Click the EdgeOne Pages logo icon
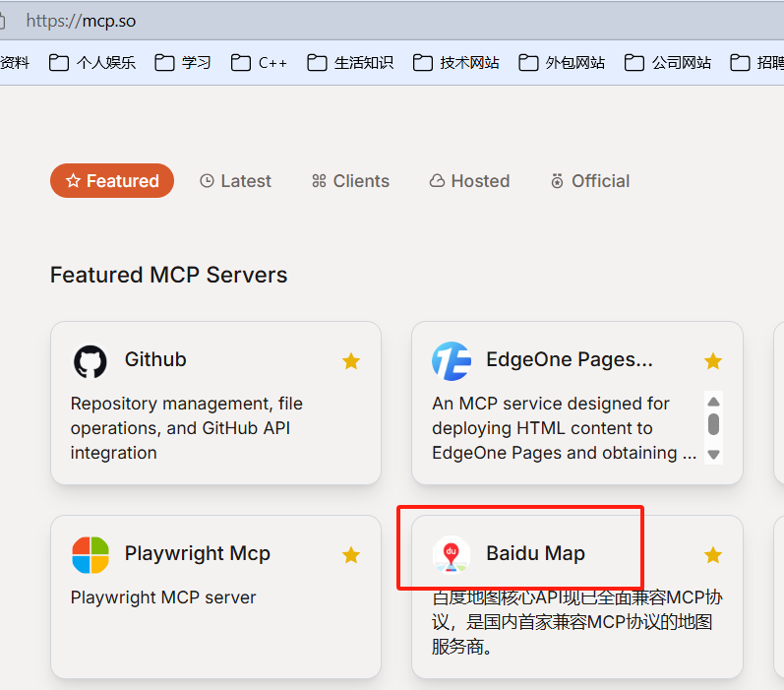Screen dimensions: 784x690 (x=452, y=361)
